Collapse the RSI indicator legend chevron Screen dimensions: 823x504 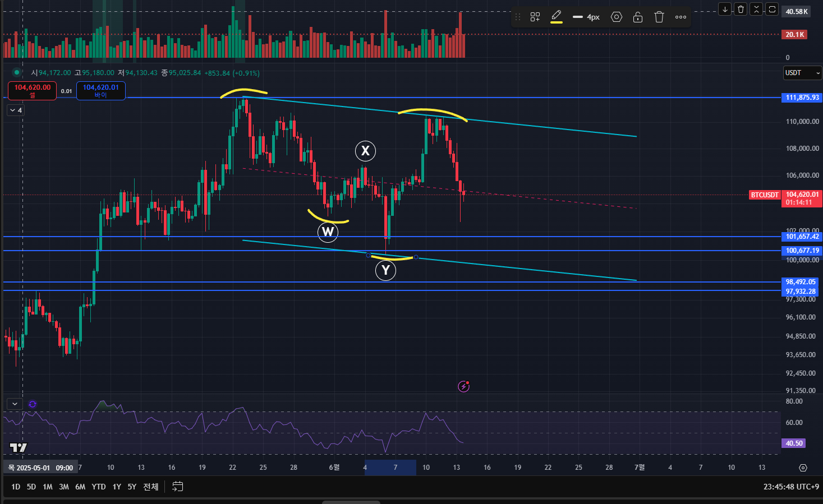tap(15, 404)
